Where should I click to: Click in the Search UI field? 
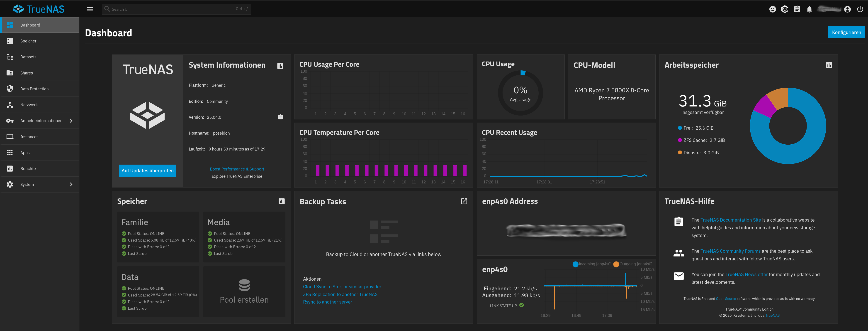pyautogui.click(x=176, y=9)
